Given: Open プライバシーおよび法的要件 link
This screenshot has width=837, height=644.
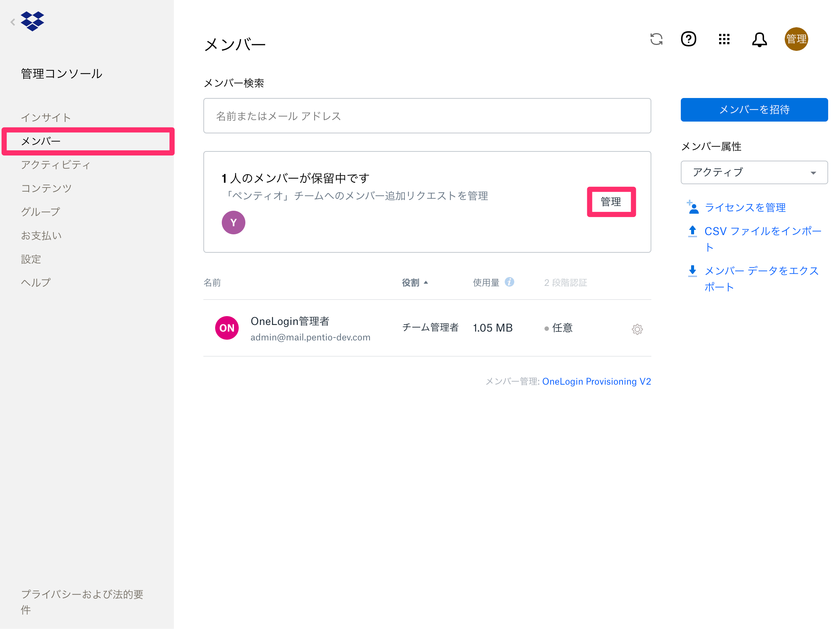Looking at the screenshot, I should pyautogui.click(x=82, y=602).
